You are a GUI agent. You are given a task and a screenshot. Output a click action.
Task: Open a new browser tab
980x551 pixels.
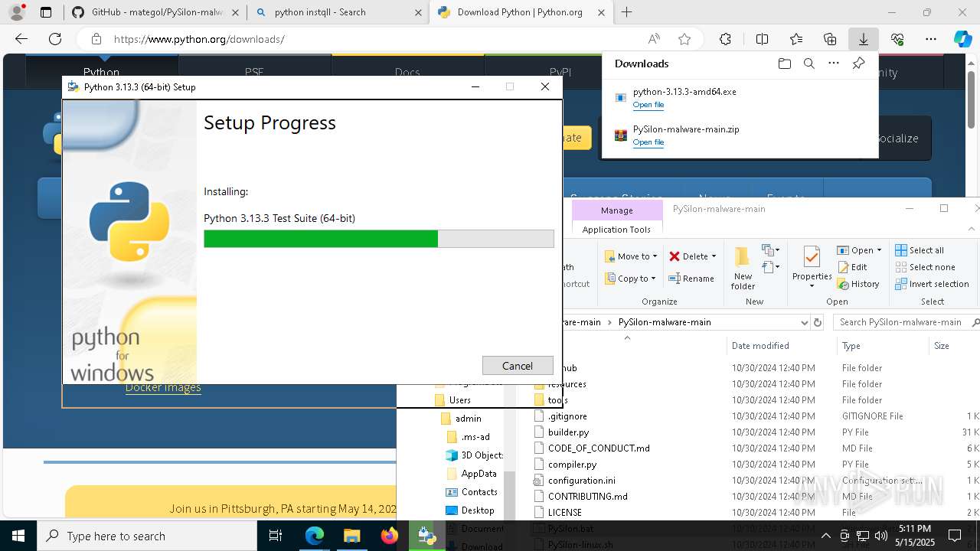(627, 12)
